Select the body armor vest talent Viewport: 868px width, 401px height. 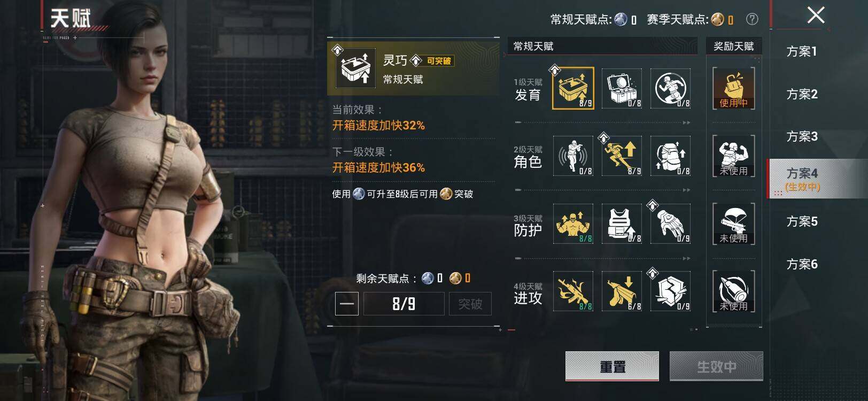pos(622,223)
